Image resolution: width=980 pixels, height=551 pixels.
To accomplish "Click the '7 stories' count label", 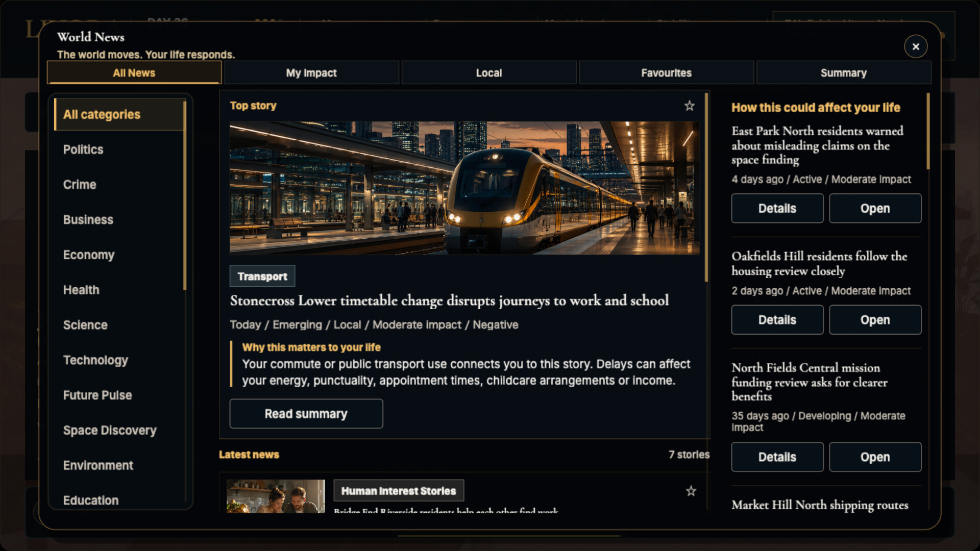I will [x=689, y=455].
